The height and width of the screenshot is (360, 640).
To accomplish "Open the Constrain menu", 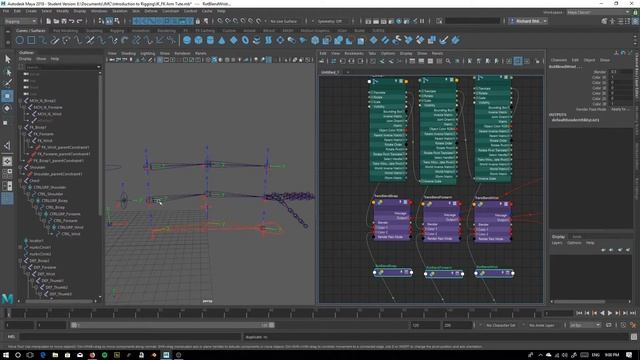I will [x=171, y=11].
